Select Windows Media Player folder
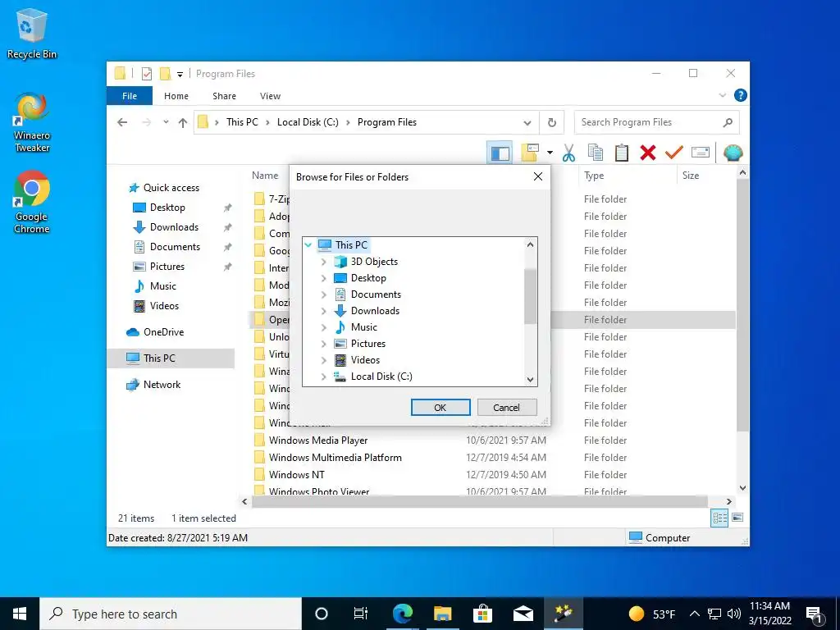Viewport: 840px width, 630px height. tap(318, 441)
